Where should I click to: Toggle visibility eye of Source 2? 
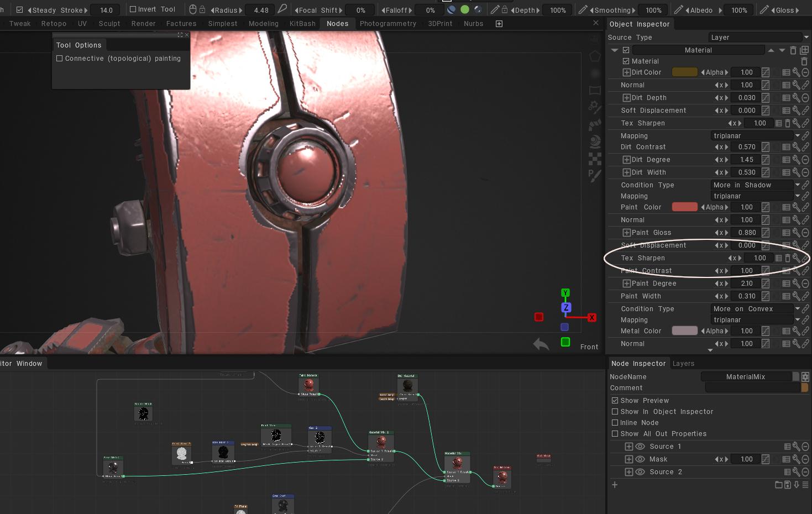coord(640,472)
